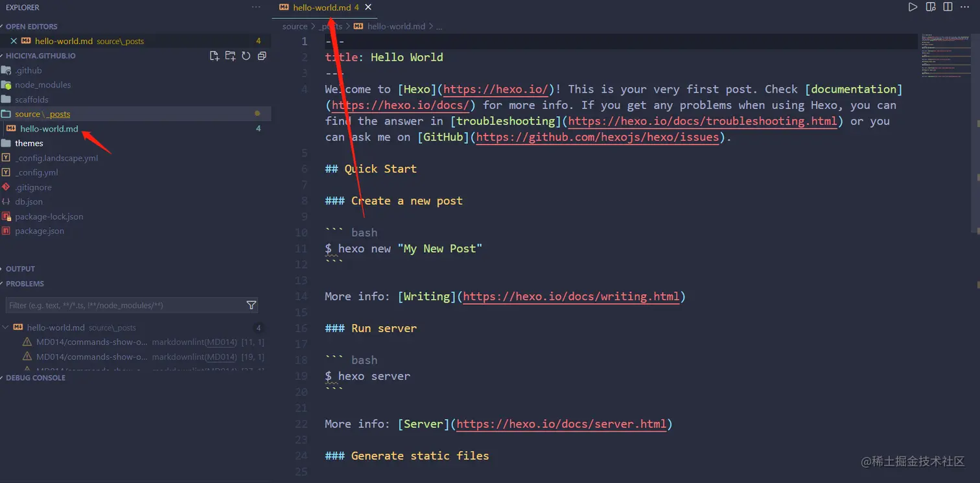Viewport: 980px width, 483px height.
Task: Open the Explorer views and more actions menu
Action: click(x=257, y=7)
